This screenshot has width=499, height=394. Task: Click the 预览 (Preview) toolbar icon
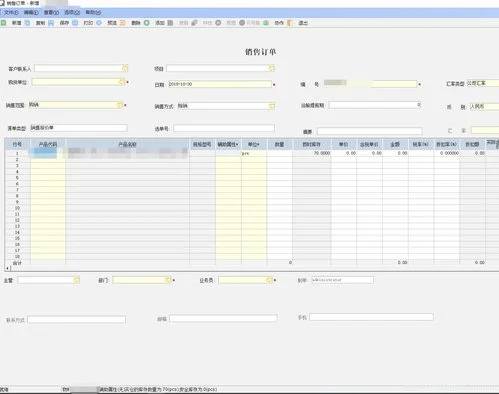click(99, 23)
